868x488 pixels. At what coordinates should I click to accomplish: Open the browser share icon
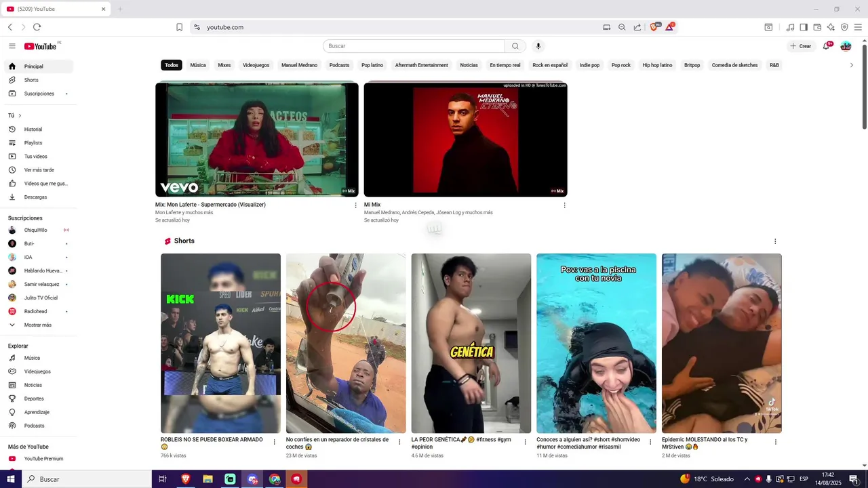coord(637,27)
